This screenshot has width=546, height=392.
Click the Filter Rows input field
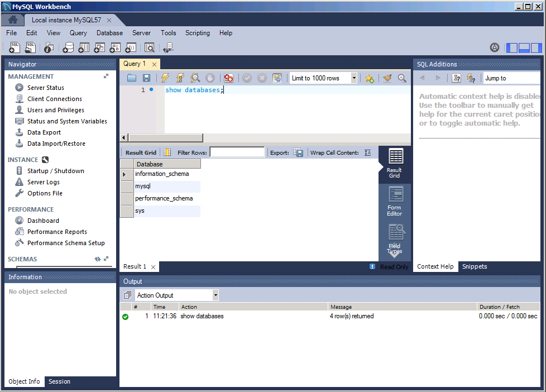(x=237, y=152)
